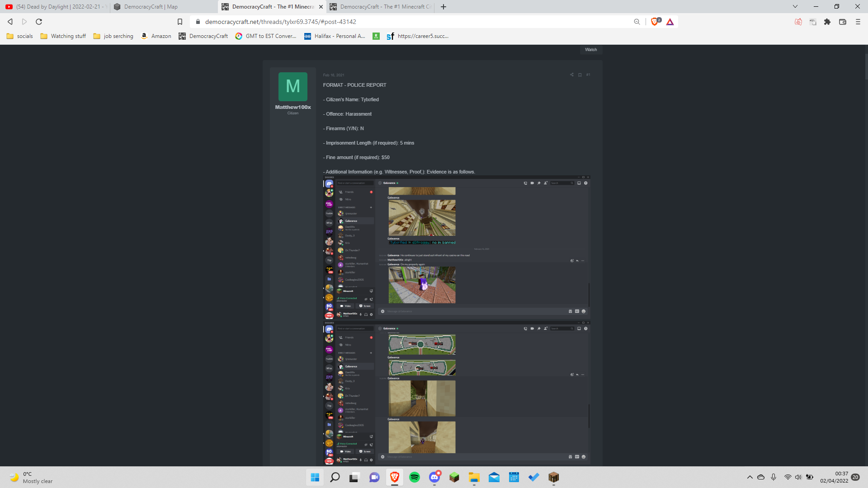
Task: Click the page vertical scrollbar
Action: point(866,68)
